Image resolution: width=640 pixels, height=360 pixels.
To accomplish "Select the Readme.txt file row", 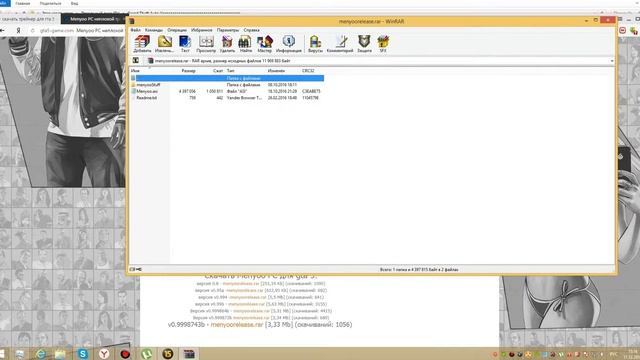I will (x=227, y=98).
